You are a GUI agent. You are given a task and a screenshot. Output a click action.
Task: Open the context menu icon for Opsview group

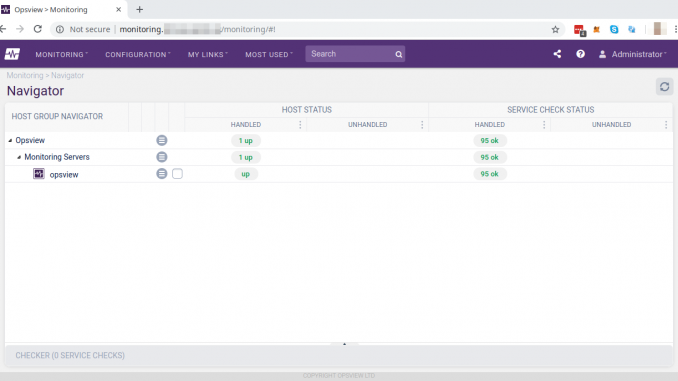tap(162, 140)
